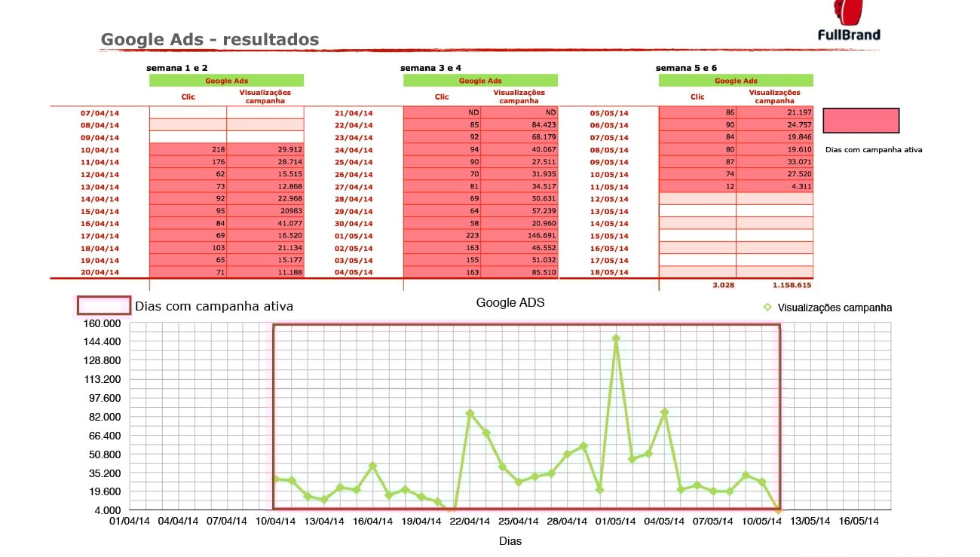The width and height of the screenshot is (980, 557).
Task: Click the 'Visualizações campanha' legend label
Action: pos(835,308)
